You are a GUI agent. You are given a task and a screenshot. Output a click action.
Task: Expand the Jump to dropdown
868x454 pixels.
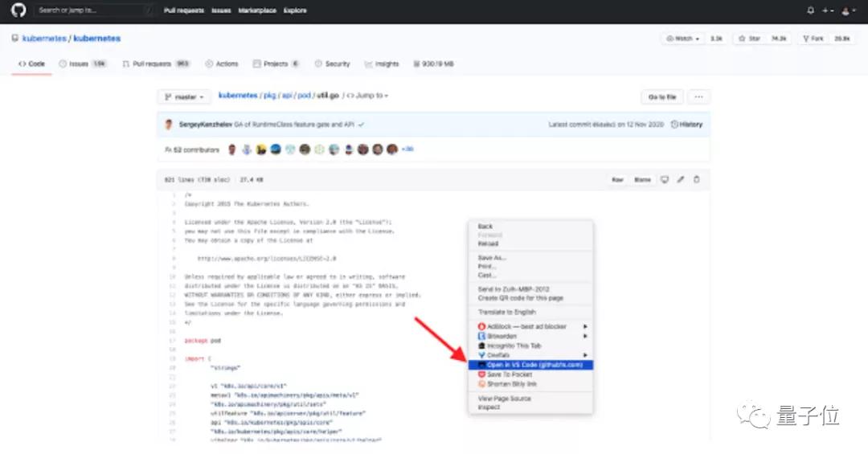[367, 96]
